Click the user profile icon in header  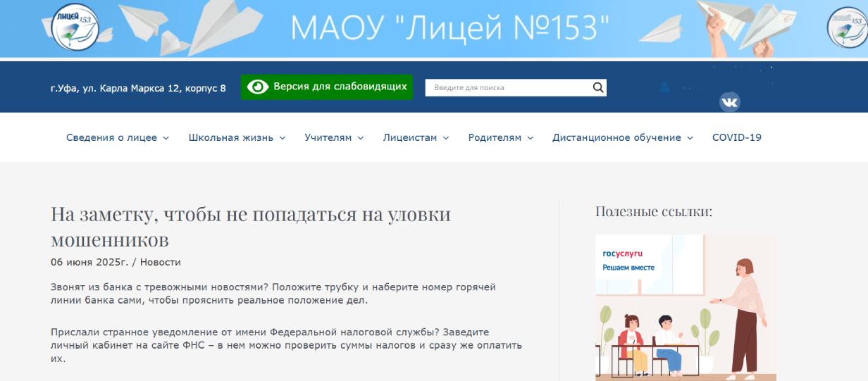coord(664,87)
